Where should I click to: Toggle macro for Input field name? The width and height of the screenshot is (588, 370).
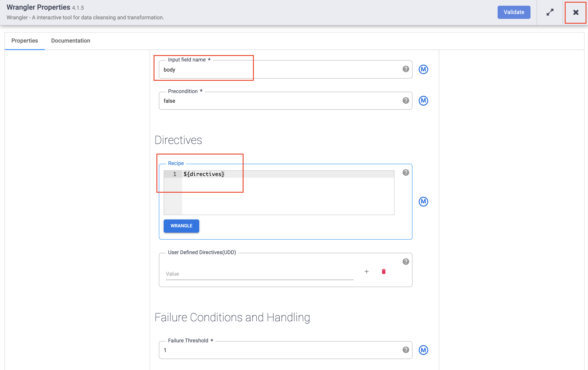[x=423, y=69]
